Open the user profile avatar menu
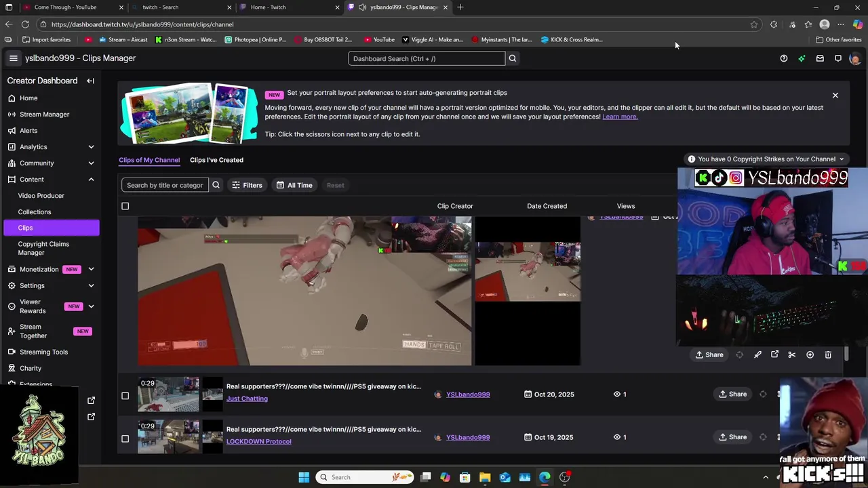 [x=854, y=58]
